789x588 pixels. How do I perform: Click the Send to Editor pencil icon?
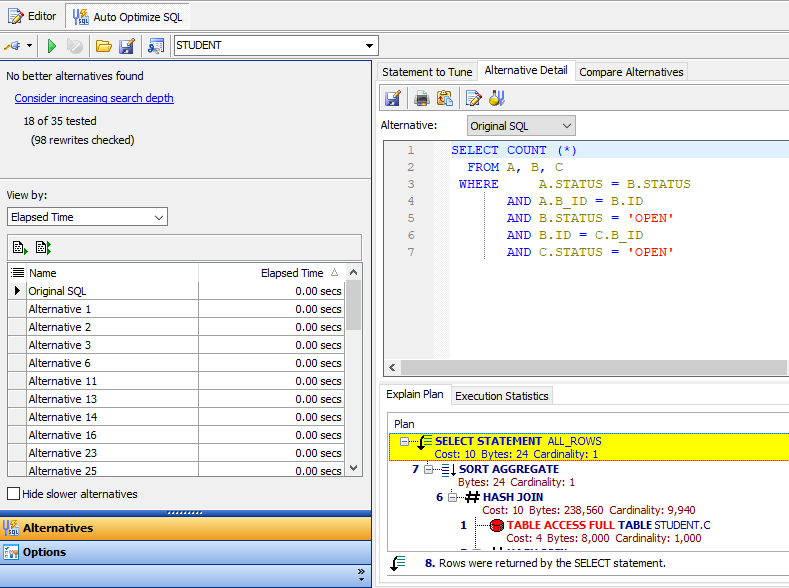(x=474, y=98)
